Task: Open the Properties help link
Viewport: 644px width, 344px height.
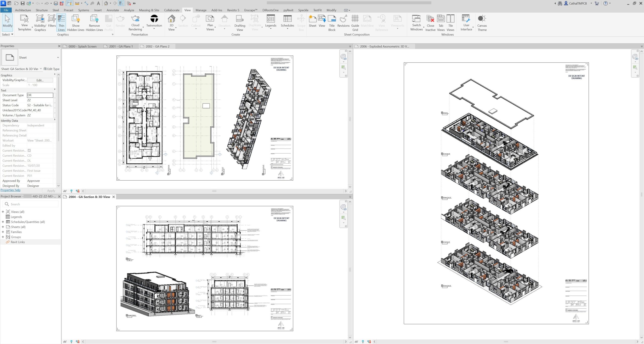Action: [11, 190]
